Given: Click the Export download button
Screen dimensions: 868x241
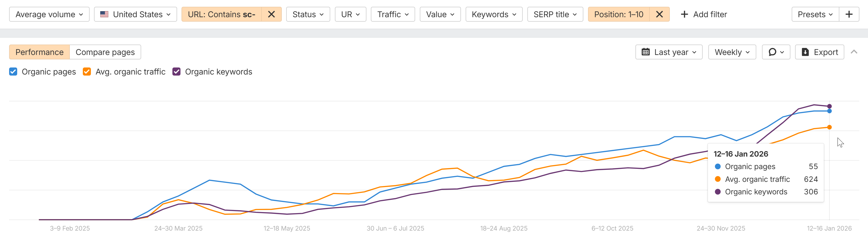Looking at the screenshot, I should click(819, 52).
